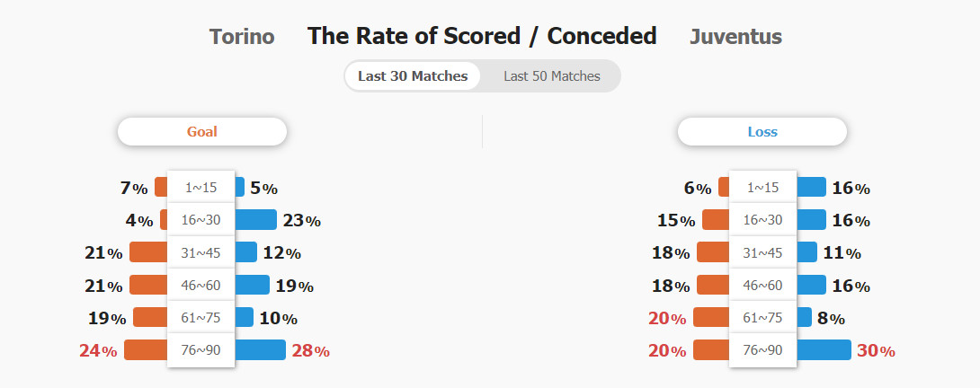Click Goal chart 1~15 interval label
Image resolution: width=980 pixels, height=388 pixels.
pyautogui.click(x=200, y=187)
